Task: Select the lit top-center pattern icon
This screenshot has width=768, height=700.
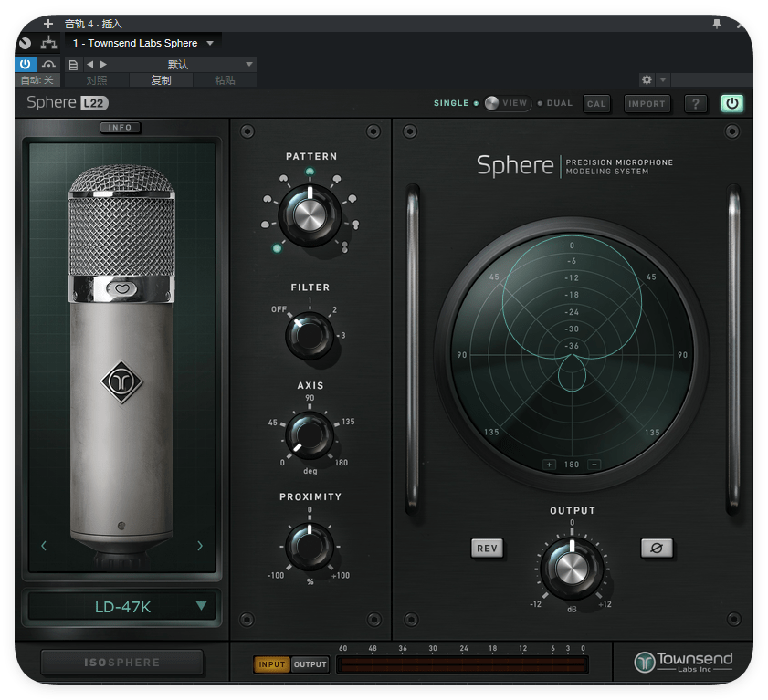Action: pyautogui.click(x=310, y=172)
